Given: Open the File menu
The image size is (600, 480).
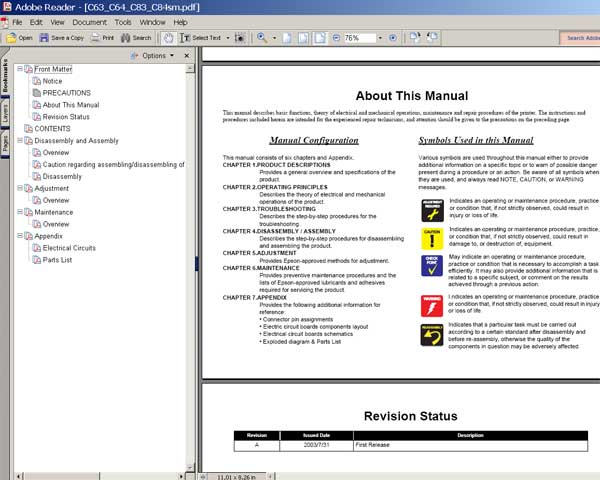Looking at the screenshot, I should 17,22.
